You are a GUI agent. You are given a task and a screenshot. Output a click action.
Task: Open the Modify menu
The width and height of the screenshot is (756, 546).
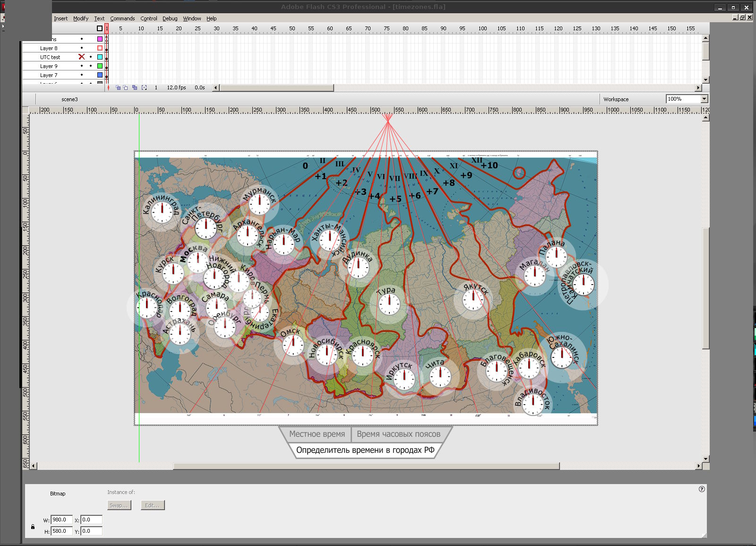coord(81,18)
